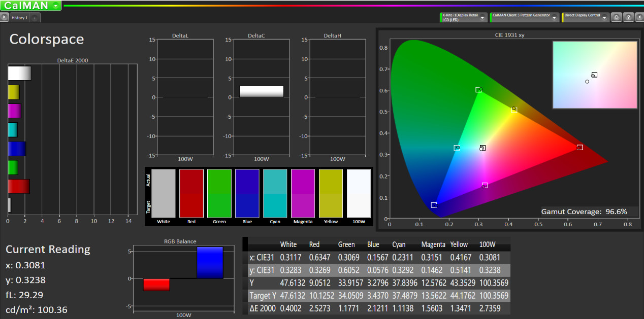Select the Cyan color swatch
Image resolution: width=644 pixels, height=319 pixels.
tap(275, 193)
